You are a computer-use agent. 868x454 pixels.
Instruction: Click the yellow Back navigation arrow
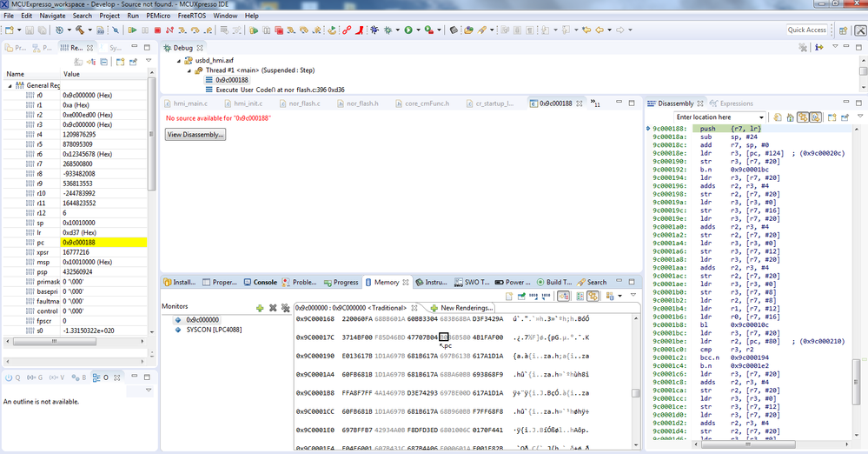click(x=600, y=30)
